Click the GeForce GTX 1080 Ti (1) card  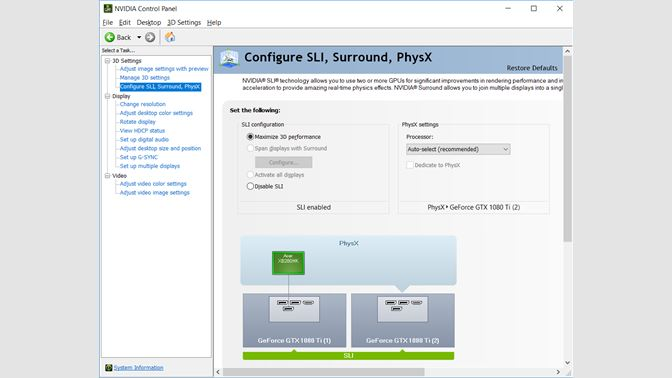pyautogui.click(x=294, y=320)
